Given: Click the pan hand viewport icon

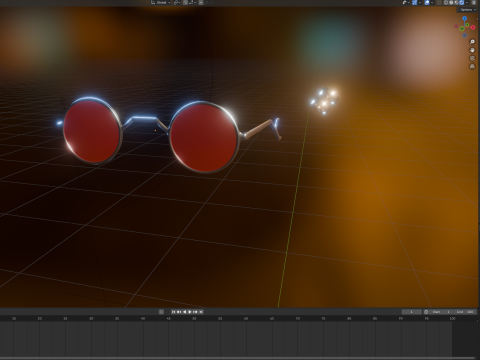Looking at the screenshot, I should (472, 50).
